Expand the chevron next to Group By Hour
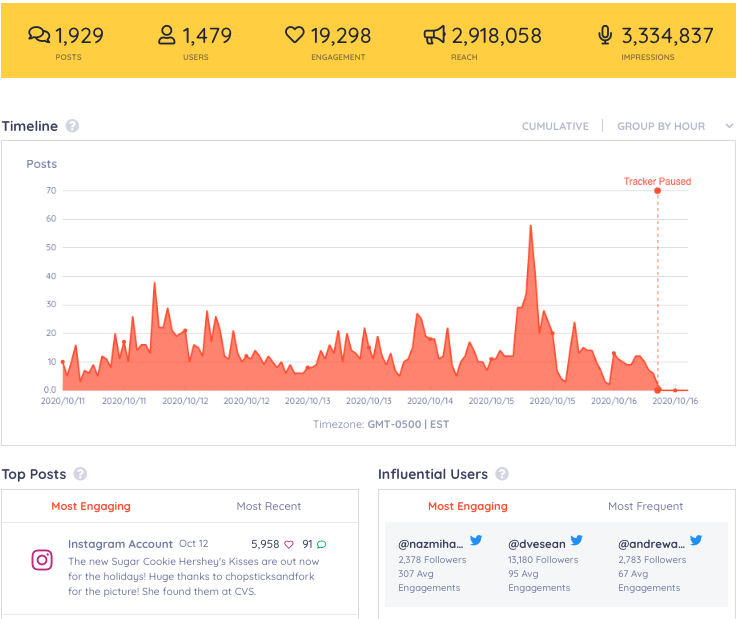This screenshot has width=742, height=619. (x=729, y=126)
